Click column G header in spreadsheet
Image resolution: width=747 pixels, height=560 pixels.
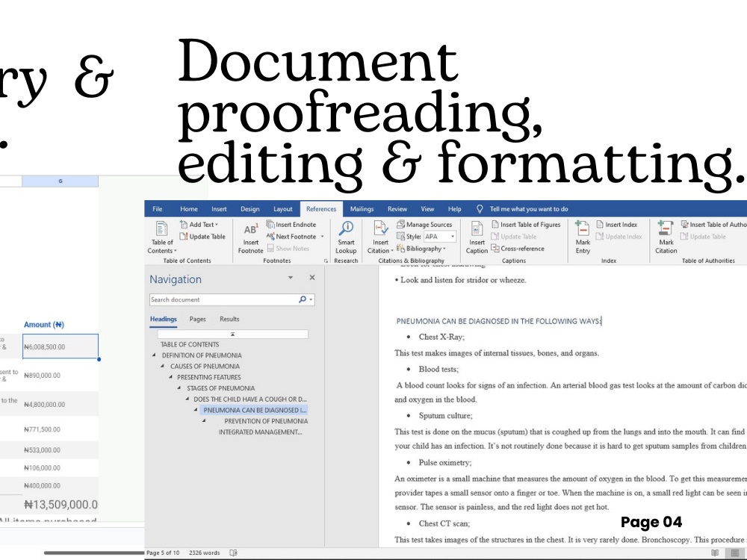pos(60,181)
